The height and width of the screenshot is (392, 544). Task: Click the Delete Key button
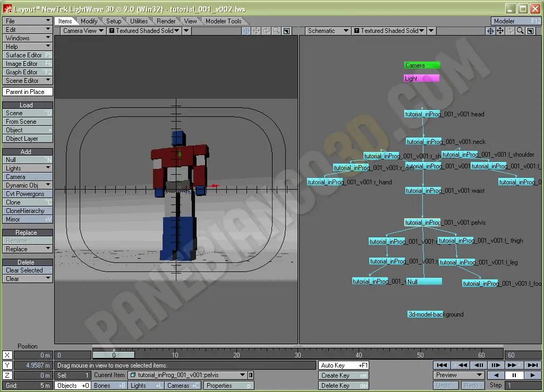[x=344, y=386]
